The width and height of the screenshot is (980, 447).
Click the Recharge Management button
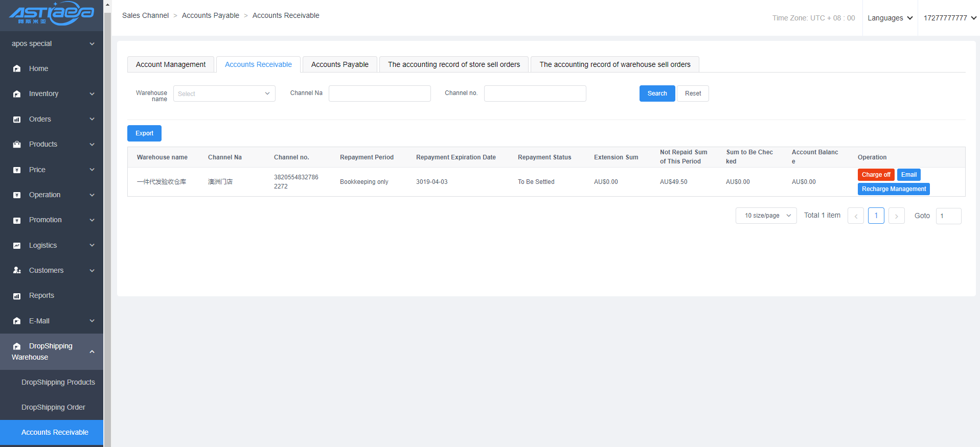(894, 189)
